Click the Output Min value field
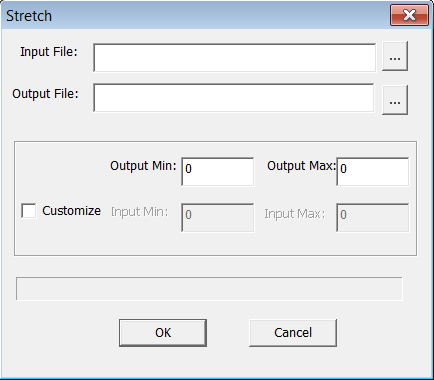 pos(218,172)
